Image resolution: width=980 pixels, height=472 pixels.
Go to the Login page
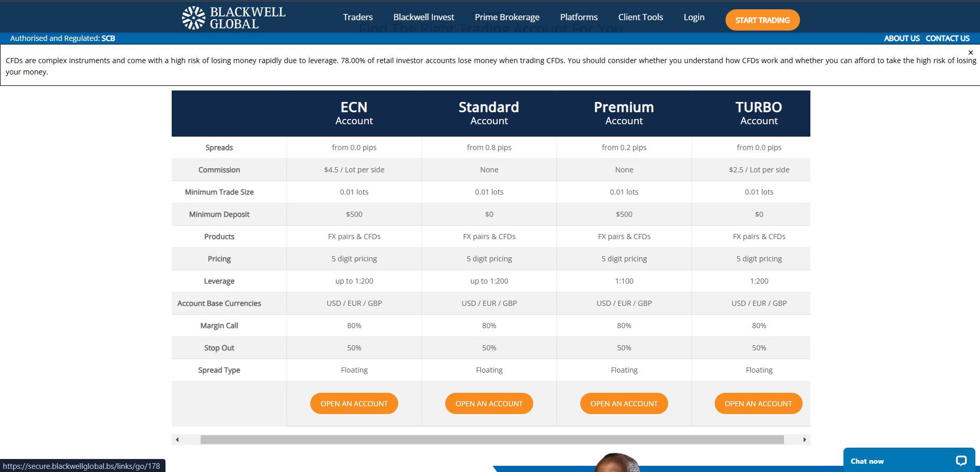click(694, 17)
